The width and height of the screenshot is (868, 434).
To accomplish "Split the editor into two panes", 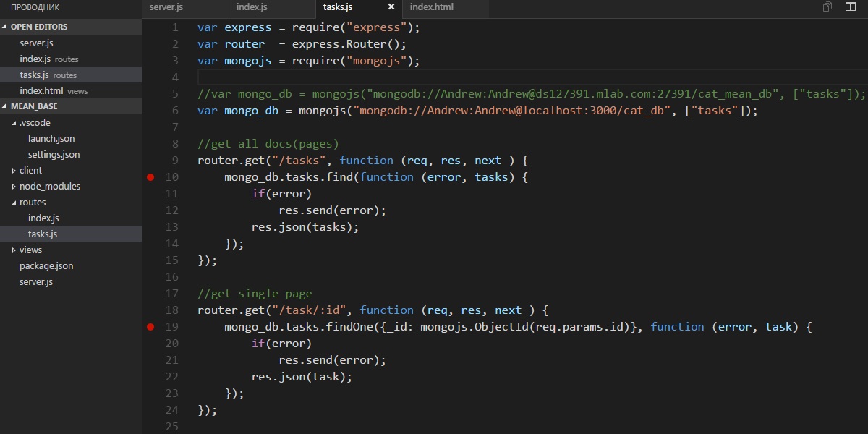I will (849, 6).
